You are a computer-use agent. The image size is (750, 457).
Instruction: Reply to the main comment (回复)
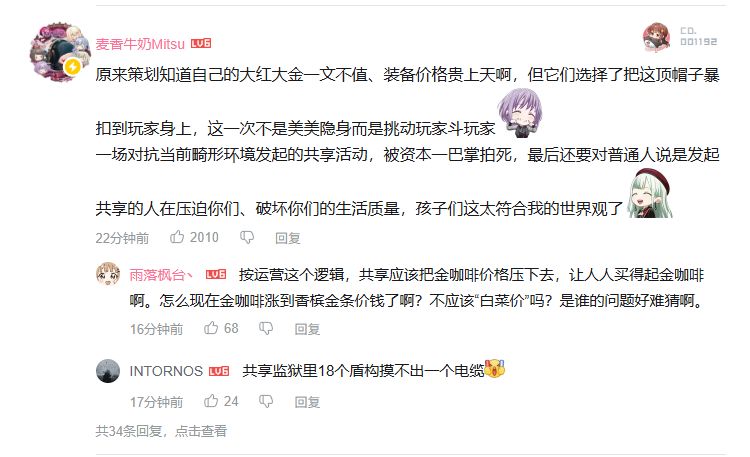coord(287,238)
